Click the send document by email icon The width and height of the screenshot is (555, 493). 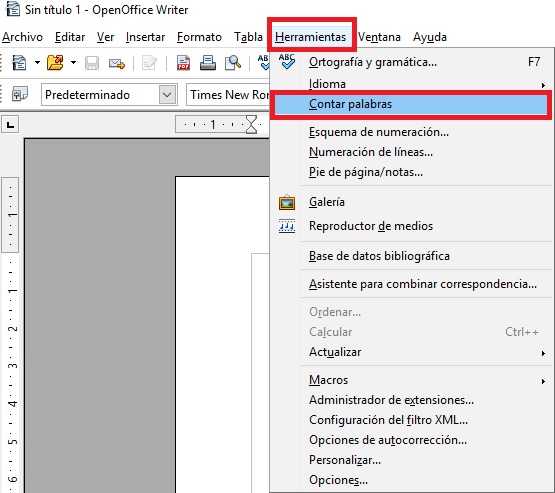tap(117, 64)
